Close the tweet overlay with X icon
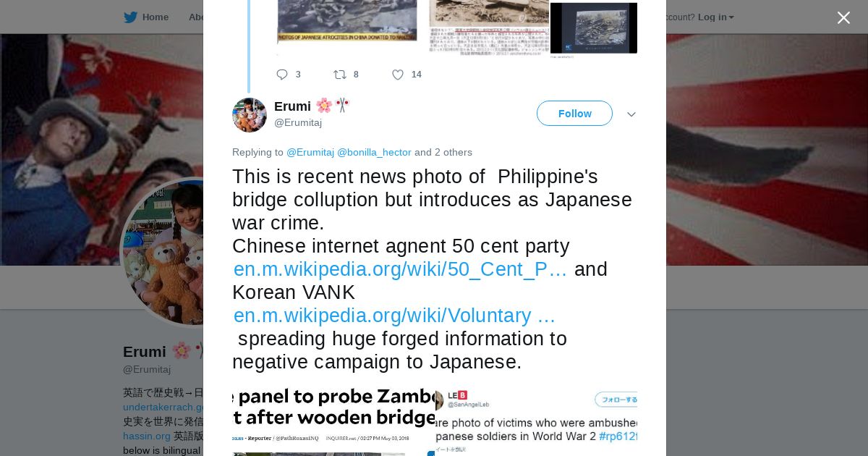The width and height of the screenshot is (868, 456). [x=843, y=18]
